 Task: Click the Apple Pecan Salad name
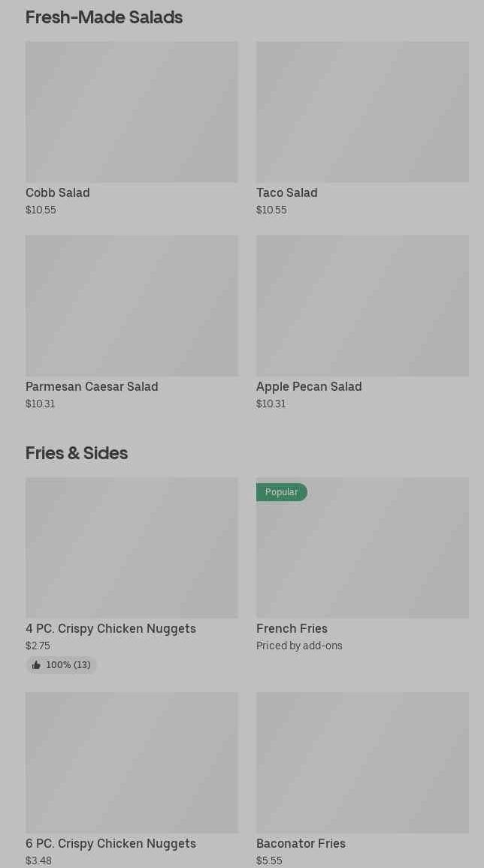click(309, 386)
